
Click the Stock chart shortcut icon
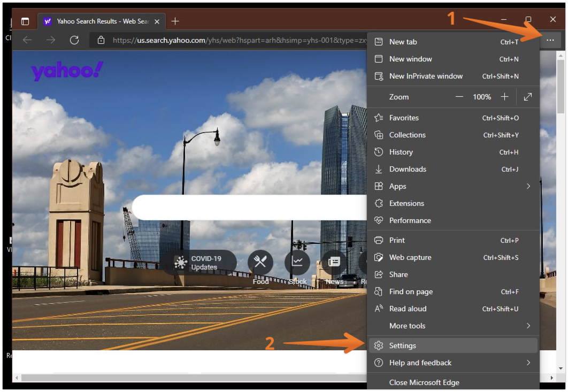(x=297, y=262)
